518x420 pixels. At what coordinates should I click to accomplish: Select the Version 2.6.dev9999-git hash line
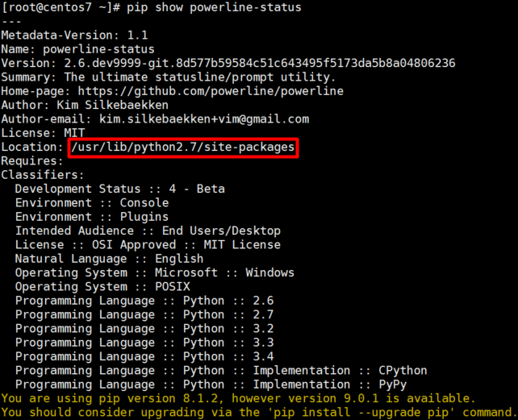(228, 63)
